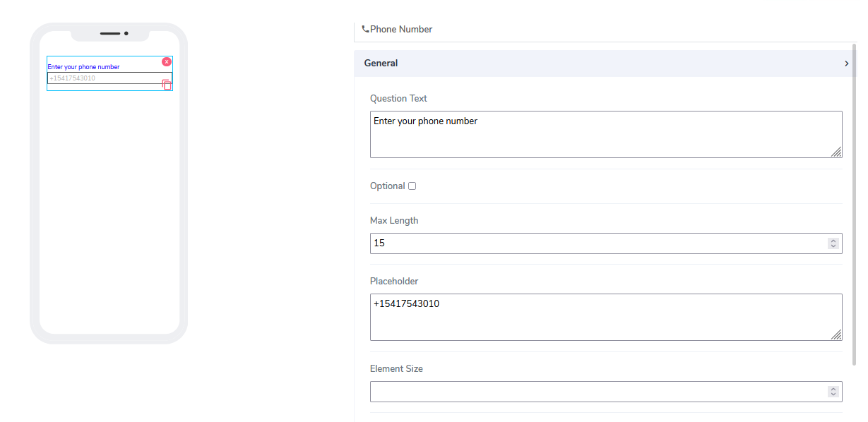The height and width of the screenshot is (422, 868).
Task: Collapse the General section using its chevron
Action: pyautogui.click(x=846, y=64)
